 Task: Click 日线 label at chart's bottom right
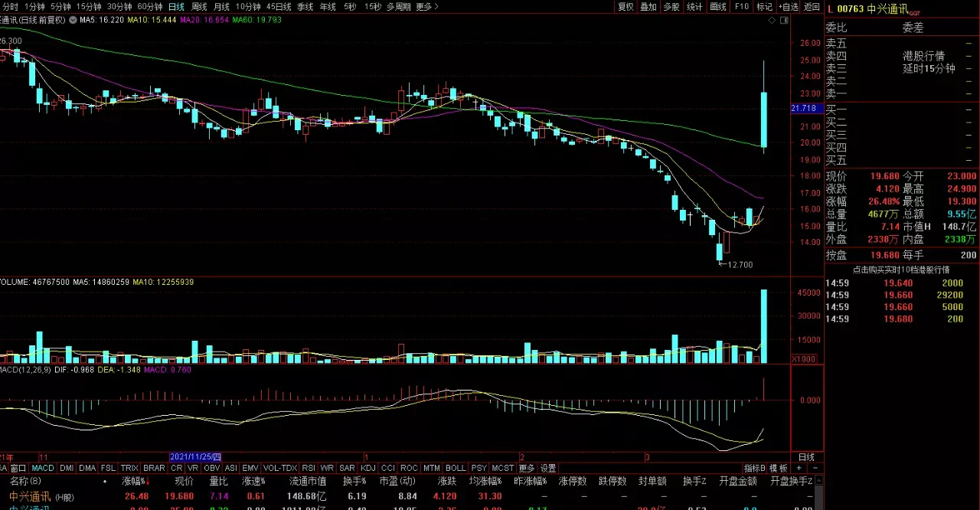click(x=807, y=457)
